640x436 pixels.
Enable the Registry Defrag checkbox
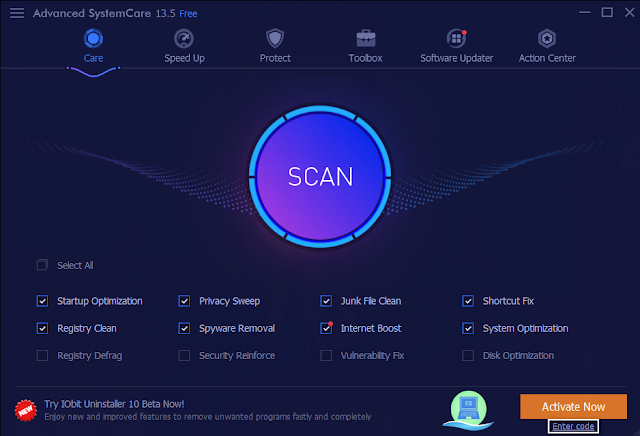point(42,356)
